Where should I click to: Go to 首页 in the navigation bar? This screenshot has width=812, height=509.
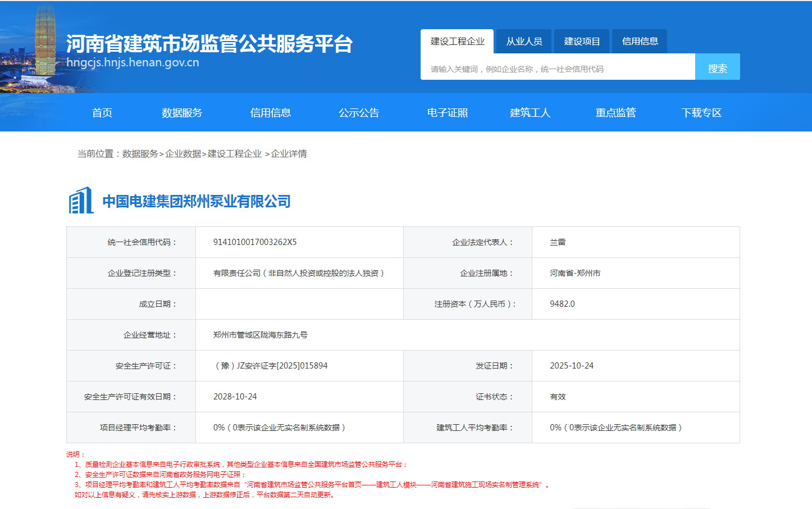(x=102, y=113)
